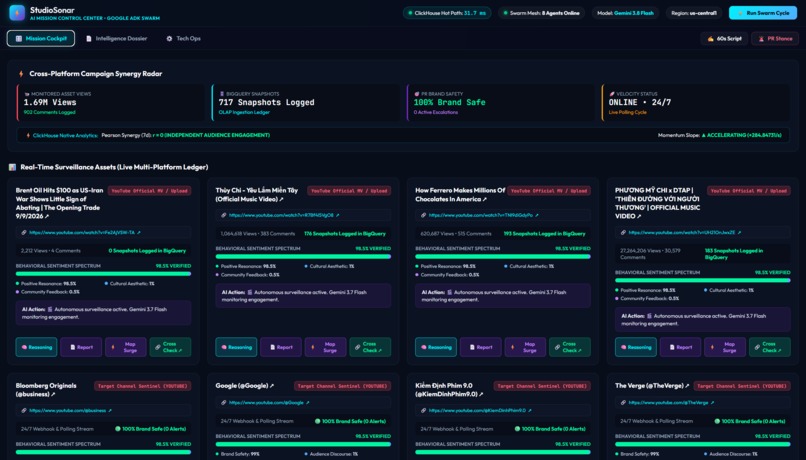Click Cross Check on the Ferrero card
This screenshot has width=806, height=460.
click(x=570, y=347)
